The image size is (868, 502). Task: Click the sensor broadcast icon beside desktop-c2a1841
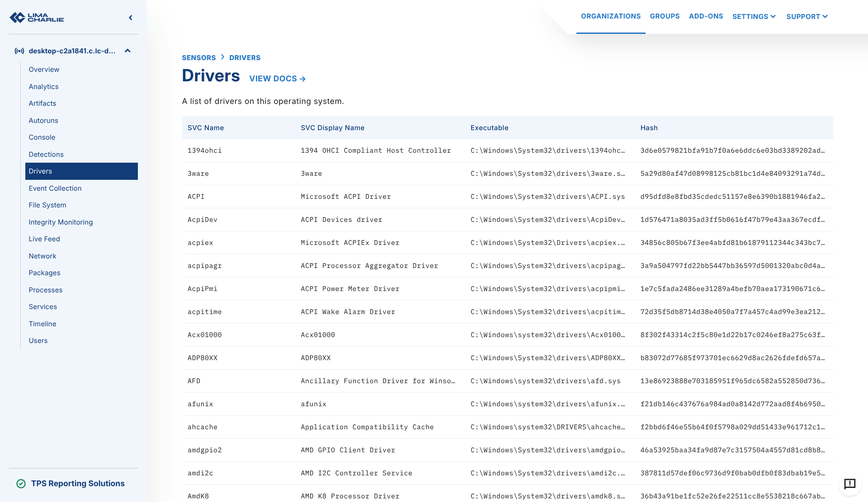[x=19, y=51]
